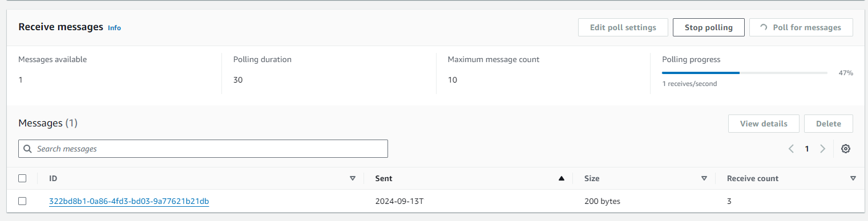Image resolution: width=868 pixels, height=221 pixels.
Task: Go to next page arrow
Action: 822,149
